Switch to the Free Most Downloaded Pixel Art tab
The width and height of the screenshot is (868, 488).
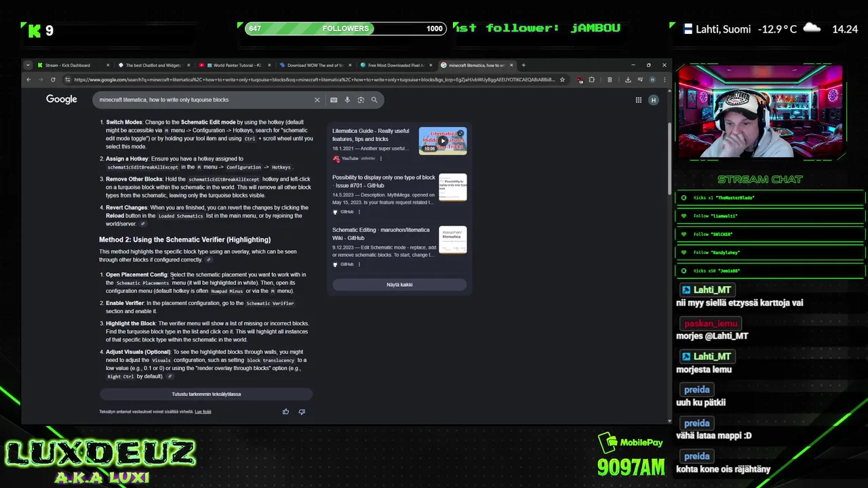point(395,65)
